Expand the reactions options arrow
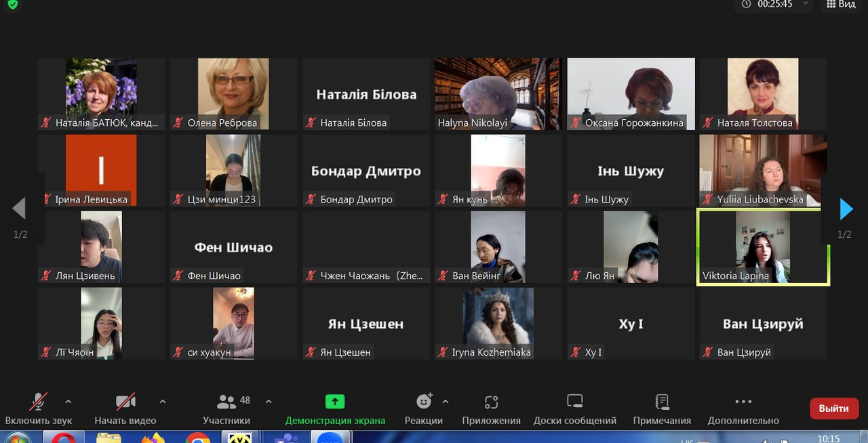Viewport: 868px width, 443px height. point(446,401)
